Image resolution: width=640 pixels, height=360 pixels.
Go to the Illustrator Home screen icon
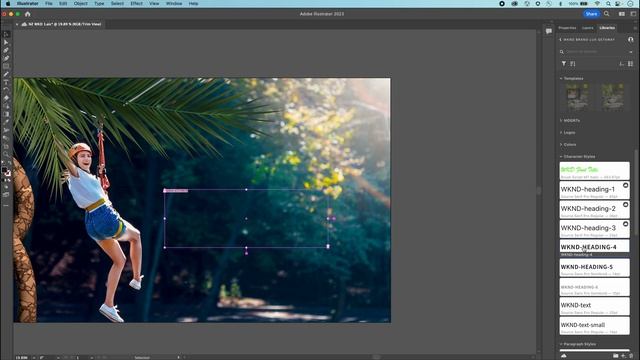point(28,14)
